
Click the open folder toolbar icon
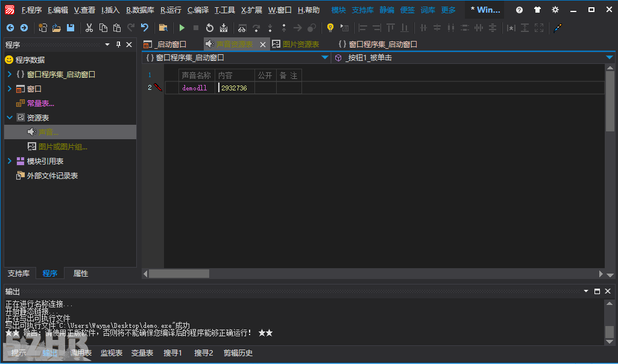tap(56, 28)
